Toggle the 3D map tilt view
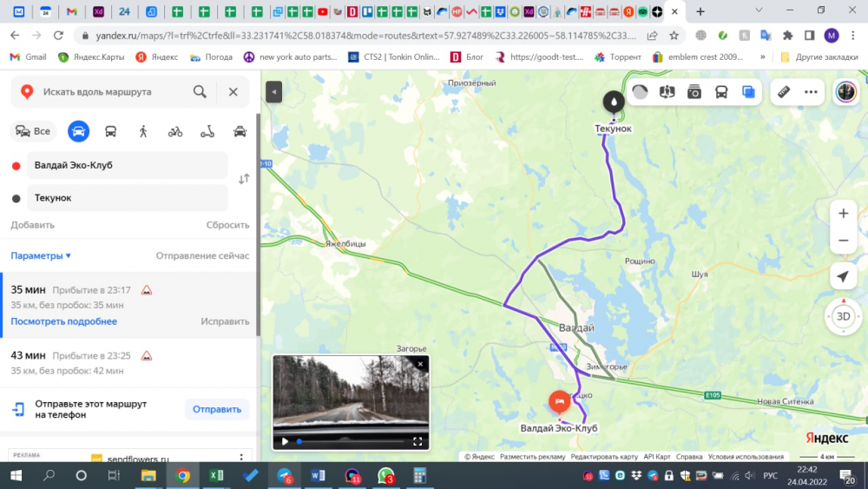This screenshot has height=489, width=868. click(x=842, y=316)
